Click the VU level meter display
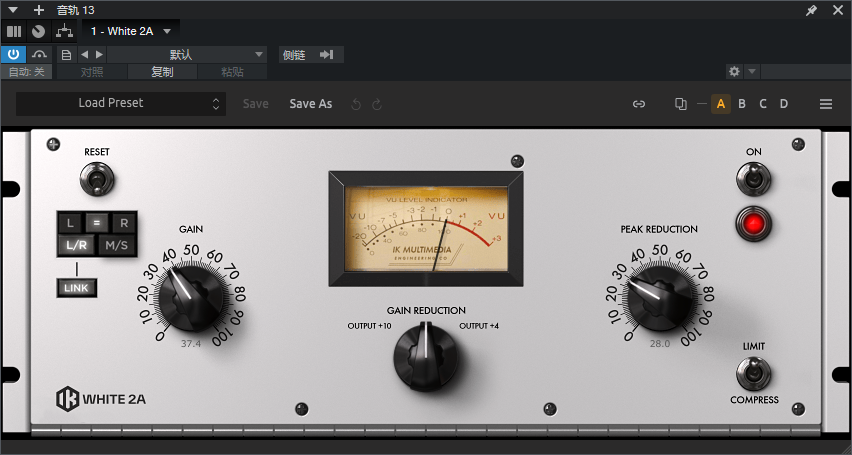The width and height of the screenshot is (852, 455). coord(426,228)
